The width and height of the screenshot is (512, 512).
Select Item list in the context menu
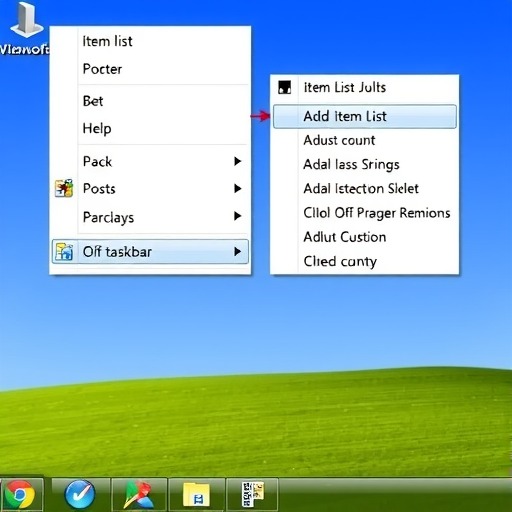pos(150,42)
